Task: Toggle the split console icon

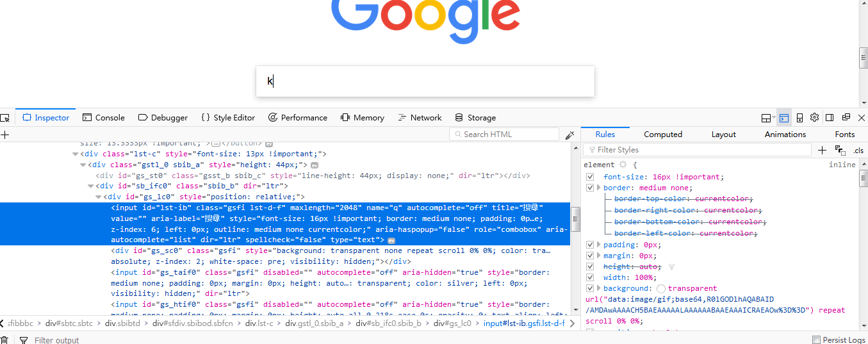Action: [x=783, y=118]
